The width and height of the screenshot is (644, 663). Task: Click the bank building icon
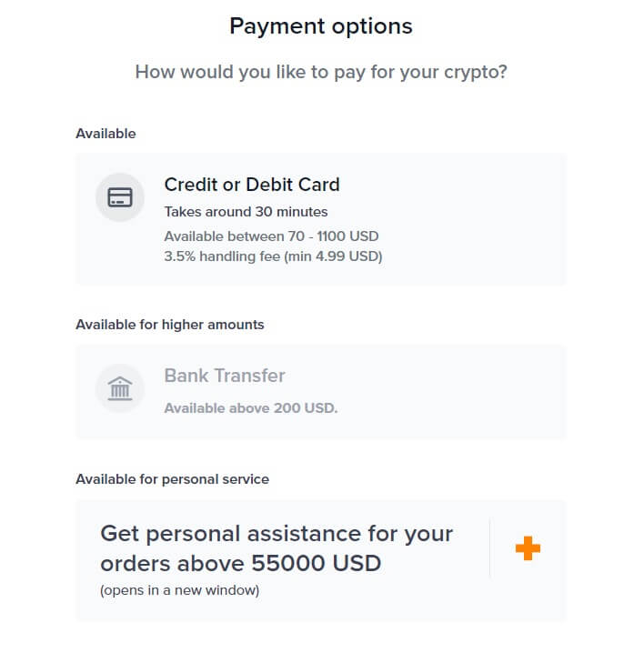tap(120, 388)
